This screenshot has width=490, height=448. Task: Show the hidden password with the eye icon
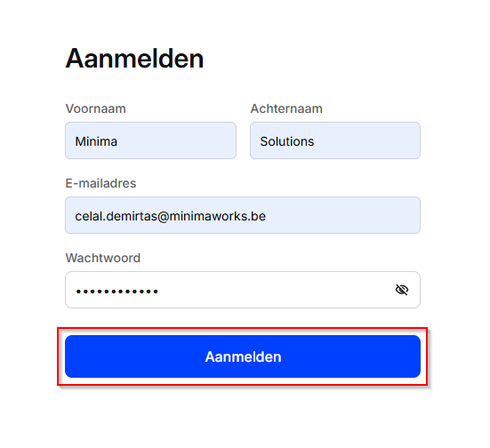coord(402,290)
